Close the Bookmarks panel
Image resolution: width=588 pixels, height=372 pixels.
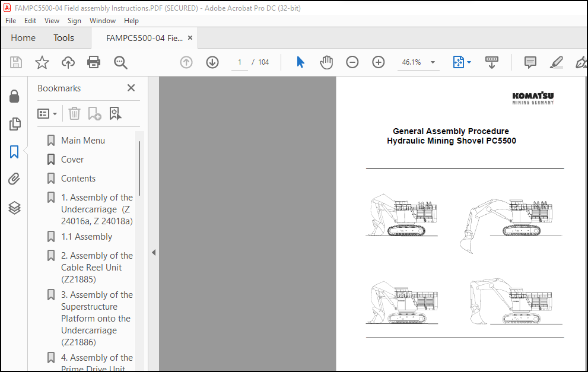tap(131, 88)
